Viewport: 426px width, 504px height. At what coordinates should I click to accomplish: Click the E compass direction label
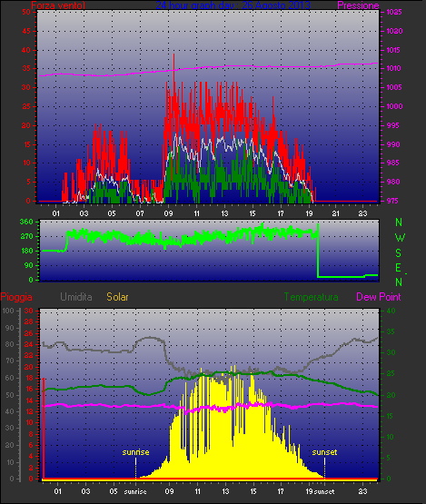[x=398, y=268]
